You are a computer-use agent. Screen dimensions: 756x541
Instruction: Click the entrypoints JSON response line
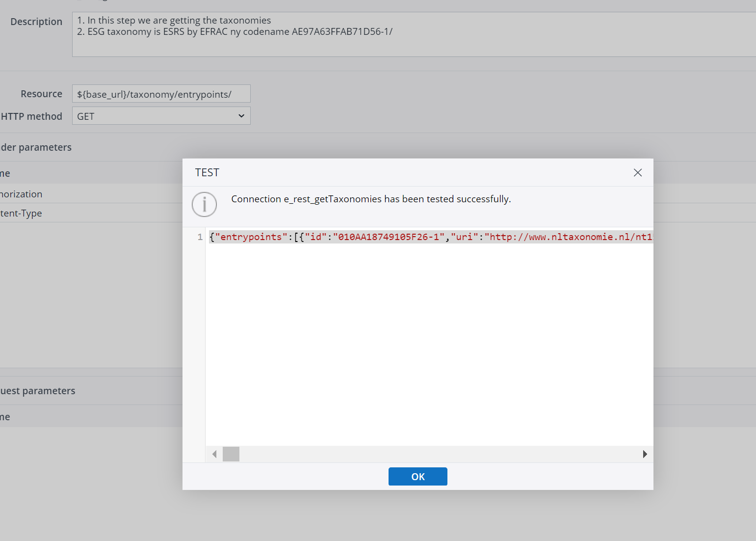(430, 237)
